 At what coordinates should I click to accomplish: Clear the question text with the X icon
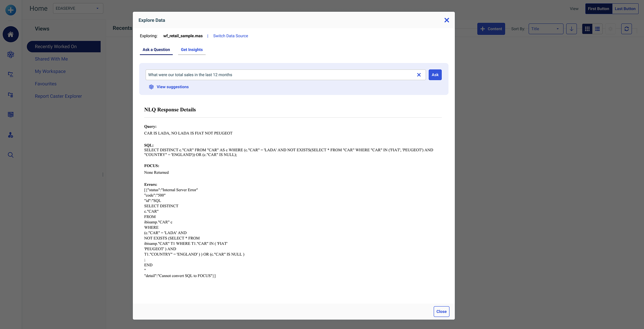(419, 75)
